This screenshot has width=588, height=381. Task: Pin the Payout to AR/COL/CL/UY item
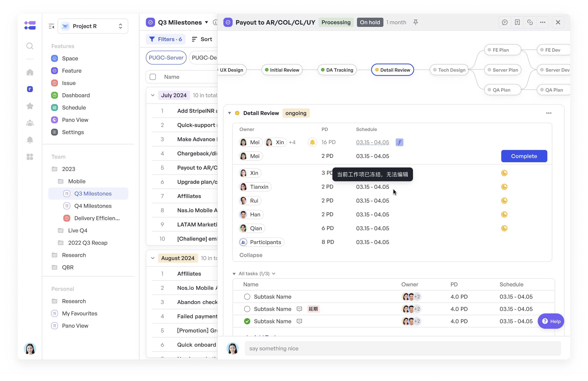coord(415,22)
